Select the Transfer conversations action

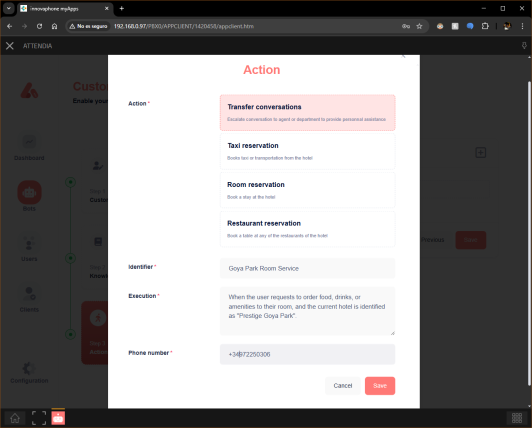point(307,113)
